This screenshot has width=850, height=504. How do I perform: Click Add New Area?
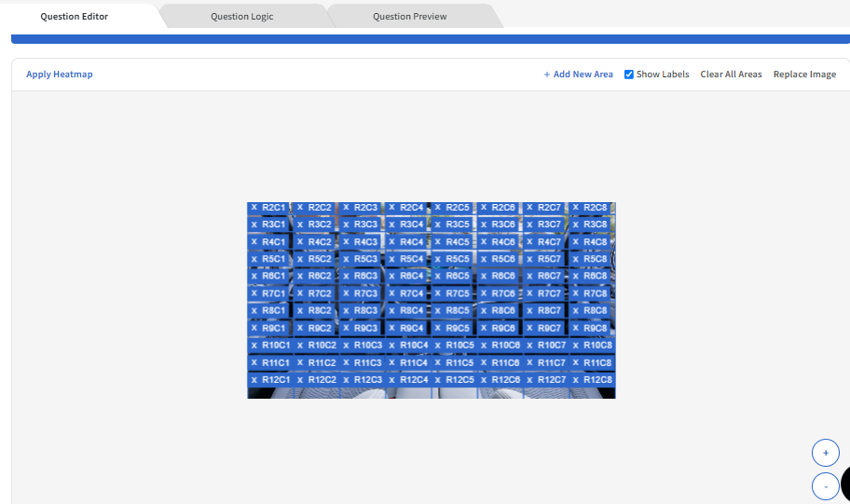tap(578, 75)
